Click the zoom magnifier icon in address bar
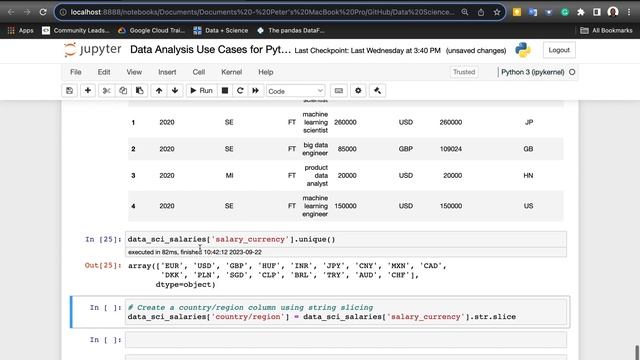The image size is (640, 360). [x=465, y=12]
